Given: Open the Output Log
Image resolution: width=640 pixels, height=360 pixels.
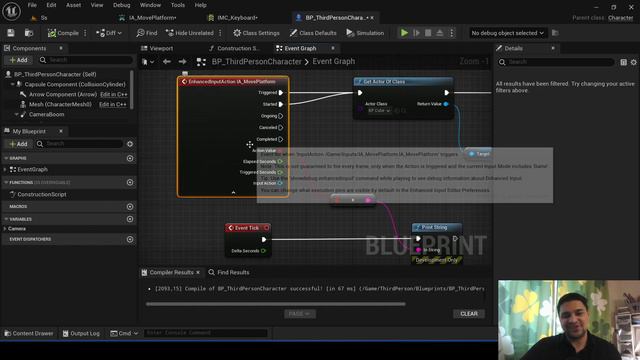Looking at the screenshot, I should click(81, 333).
